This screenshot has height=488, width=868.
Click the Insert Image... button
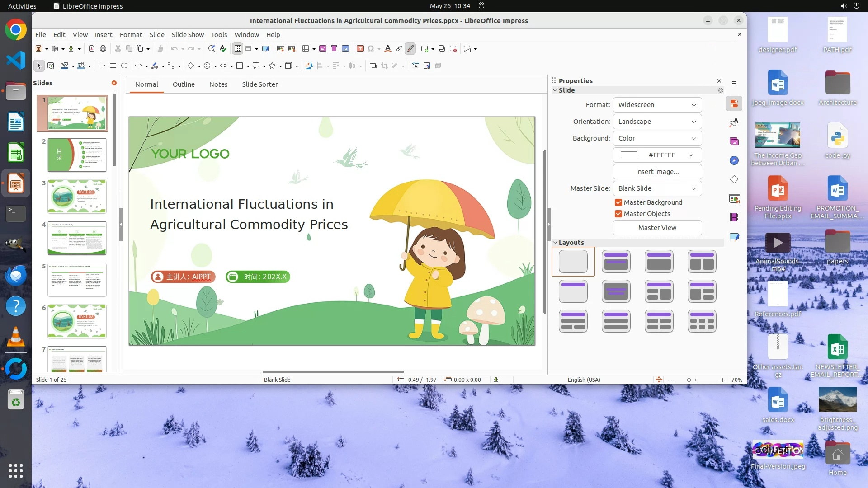[657, 172]
